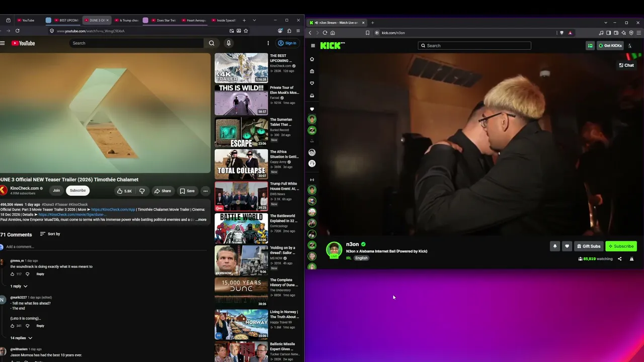This screenshot has width=644, height=362.
Task: Open the 'Total Collapse' Africa video thumbnail
Action: 242,164
